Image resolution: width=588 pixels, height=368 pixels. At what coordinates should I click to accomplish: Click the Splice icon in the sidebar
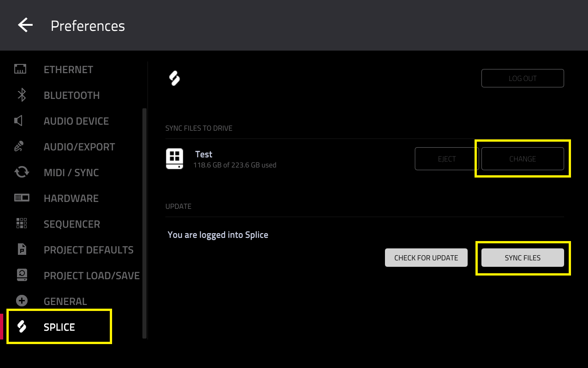click(22, 327)
